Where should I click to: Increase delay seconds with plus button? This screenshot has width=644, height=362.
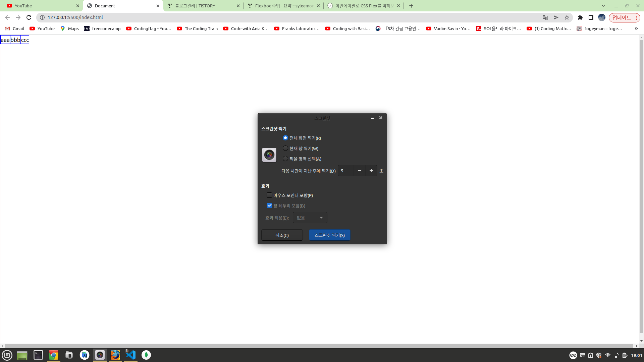[371, 171]
